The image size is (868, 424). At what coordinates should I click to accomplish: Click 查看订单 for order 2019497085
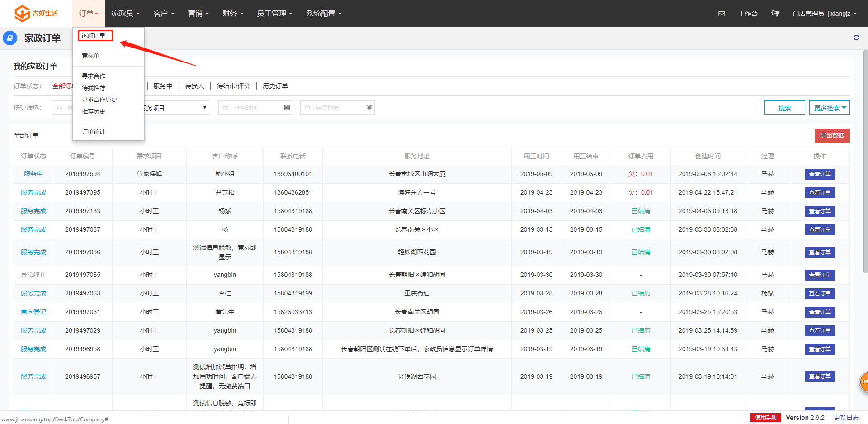point(820,275)
